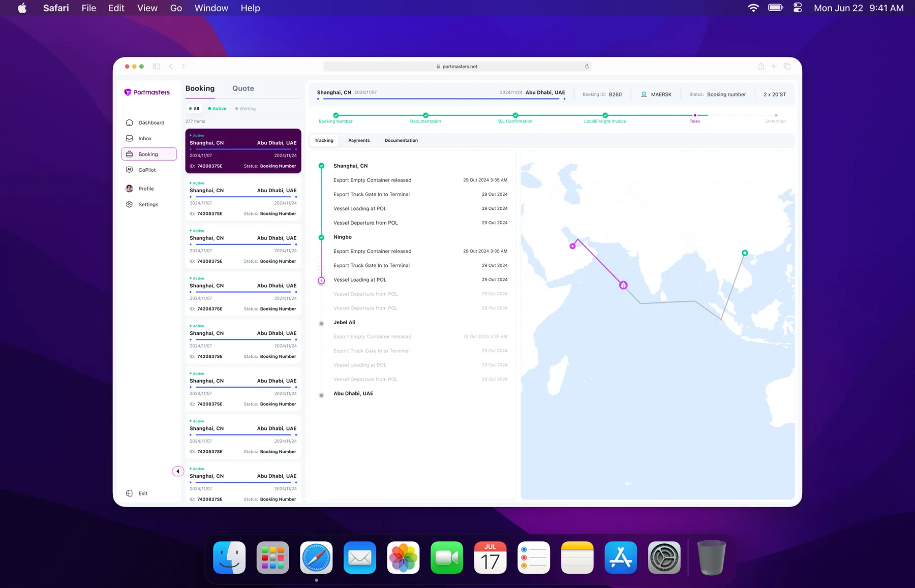The height and width of the screenshot is (588, 915).
Task: Open the Documentation tab
Action: (401, 140)
